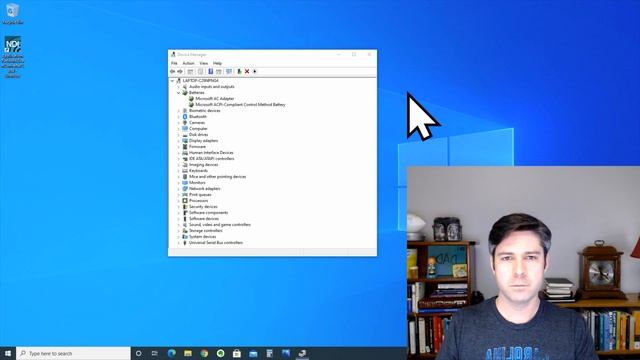Click Scan for hardware changes monitor icon
The width and height of the screenshot is (640, 360).
[x=229, y=71]
